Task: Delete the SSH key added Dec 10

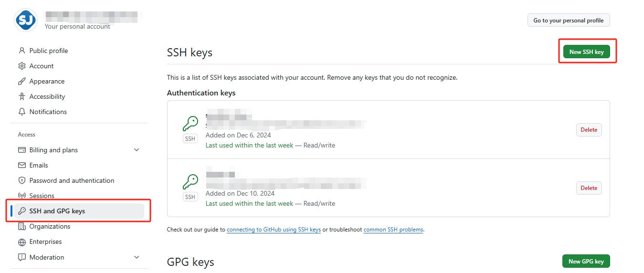Action: click(x=589, y=188)
